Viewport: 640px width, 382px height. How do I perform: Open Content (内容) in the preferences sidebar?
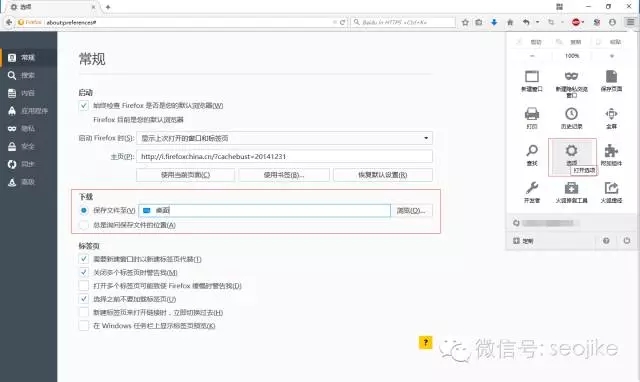coord(29,93)
